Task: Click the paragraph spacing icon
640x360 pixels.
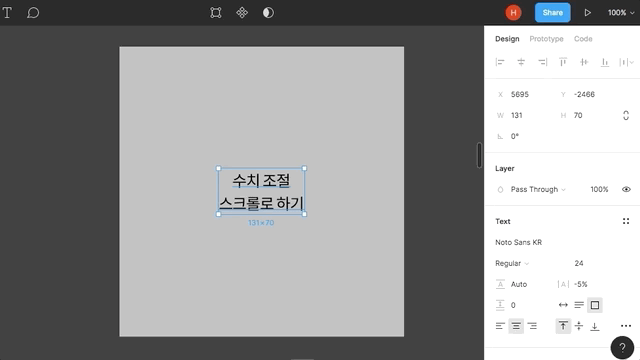Action: [x=500, y=305]
